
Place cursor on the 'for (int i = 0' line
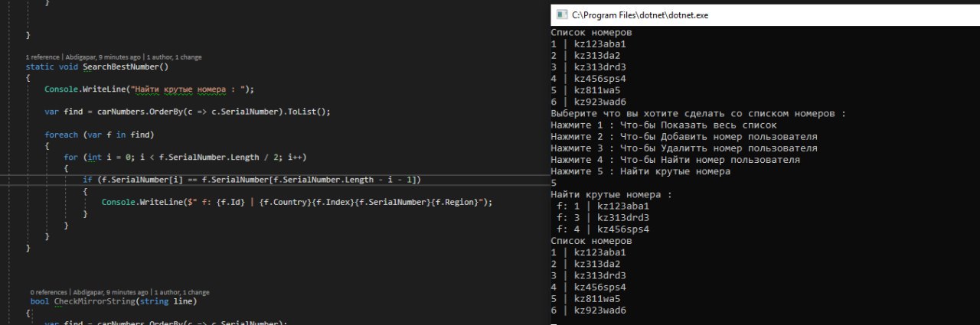pyautogui.click(x=185, y=157)
